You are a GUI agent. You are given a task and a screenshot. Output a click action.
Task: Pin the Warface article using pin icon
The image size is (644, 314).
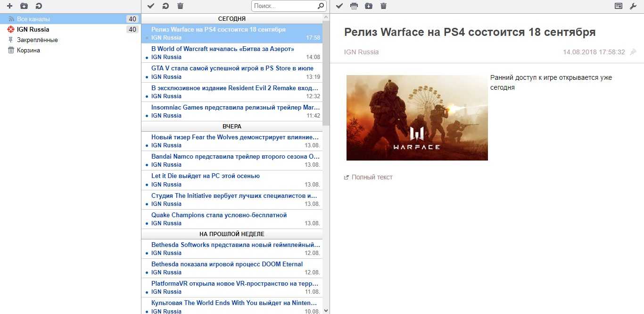tap(633, 52)
